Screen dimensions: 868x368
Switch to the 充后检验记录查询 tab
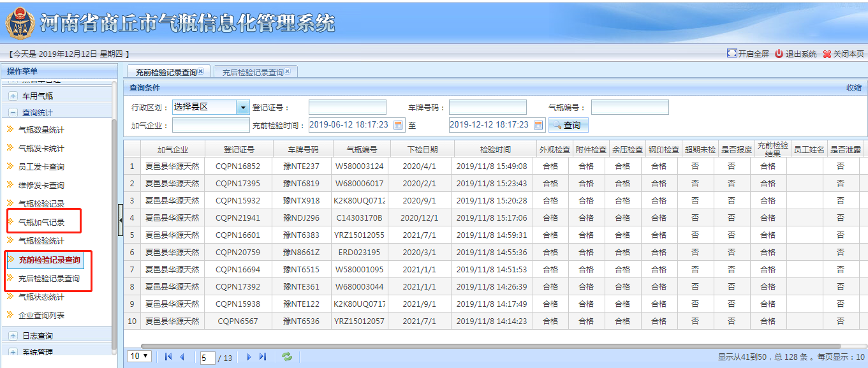click(x=253, y=73)
